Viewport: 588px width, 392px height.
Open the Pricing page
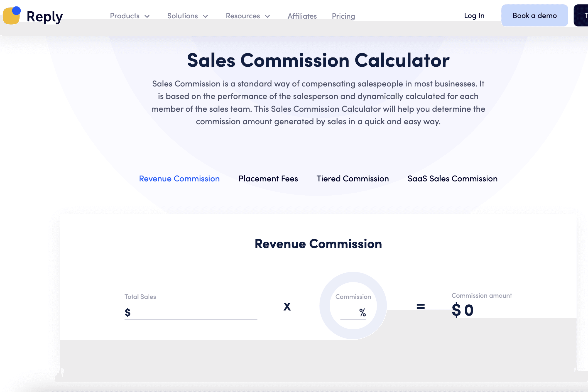[343, 16]
